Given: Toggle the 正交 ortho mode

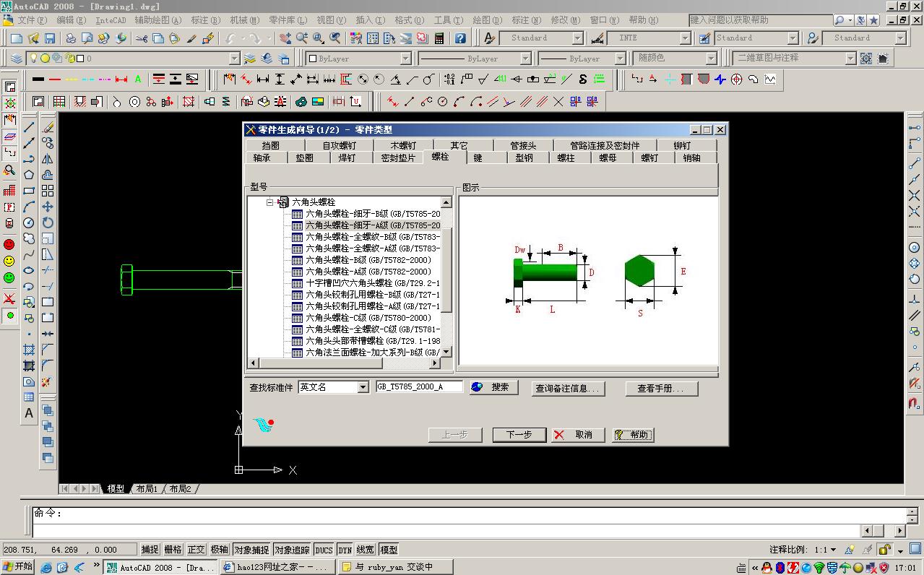Looking at the screenshot, I should coord(197,550).
